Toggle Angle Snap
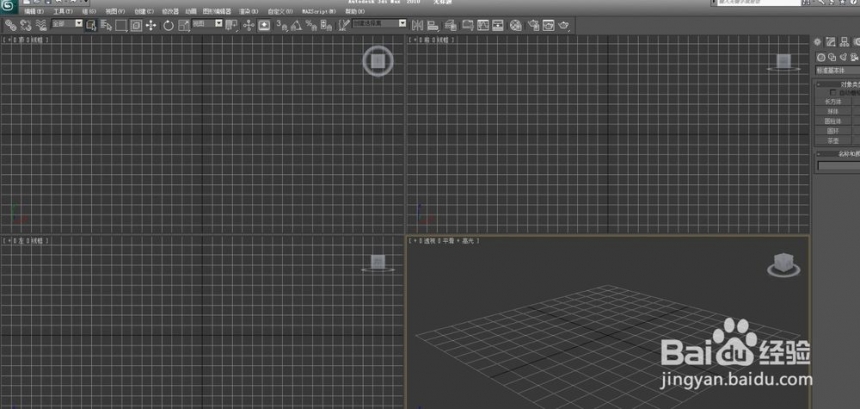 (297, 25)
